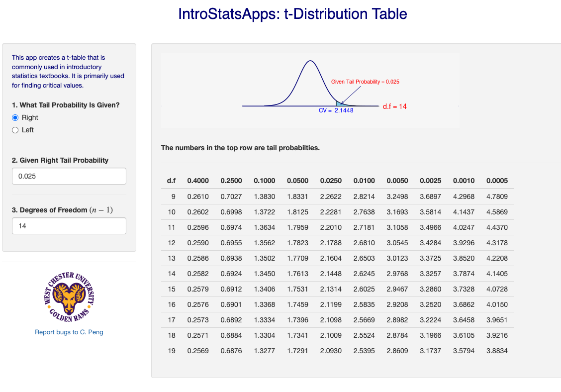
Task: Click the d.f column header
Action: pos(172,181)
